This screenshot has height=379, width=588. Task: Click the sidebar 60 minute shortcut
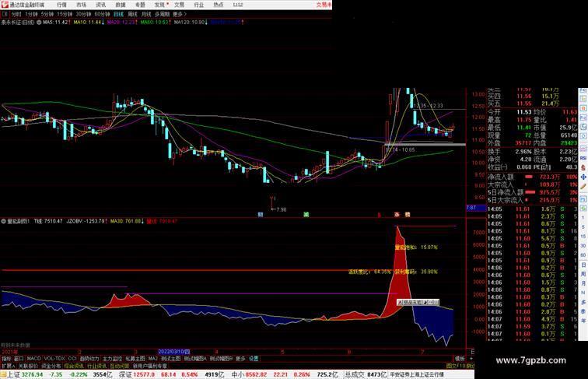pos(583,255)
